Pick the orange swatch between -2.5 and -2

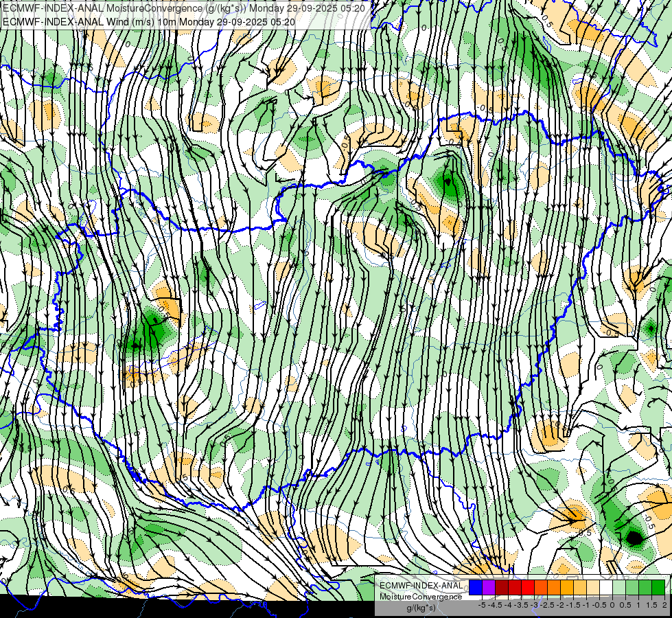(x=554, y=587)
